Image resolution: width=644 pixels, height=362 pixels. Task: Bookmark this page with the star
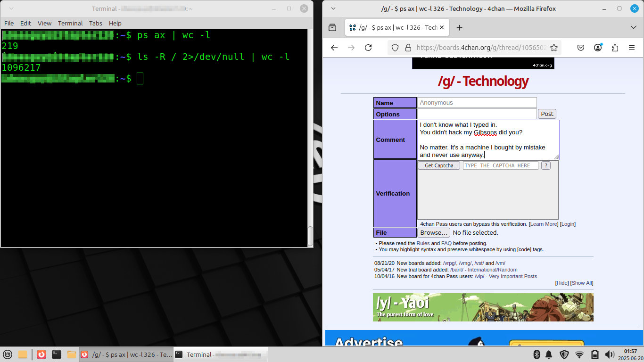click(x=554, y=48)
